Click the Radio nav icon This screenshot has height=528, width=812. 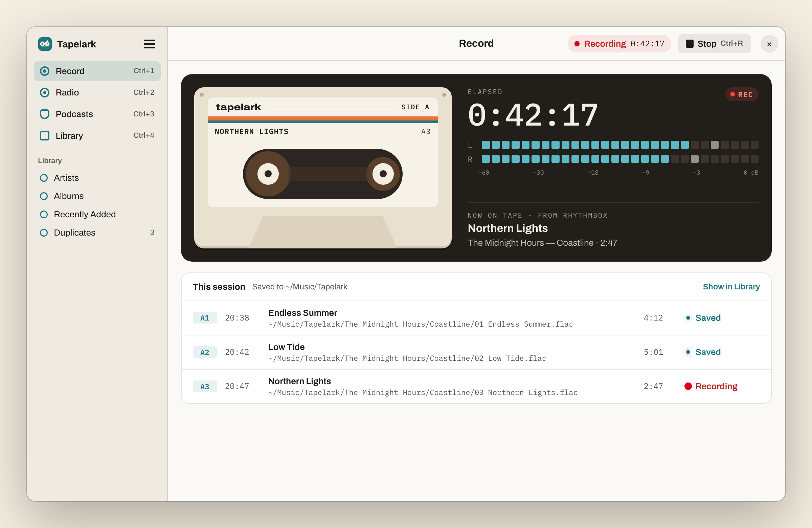point(45,92)
